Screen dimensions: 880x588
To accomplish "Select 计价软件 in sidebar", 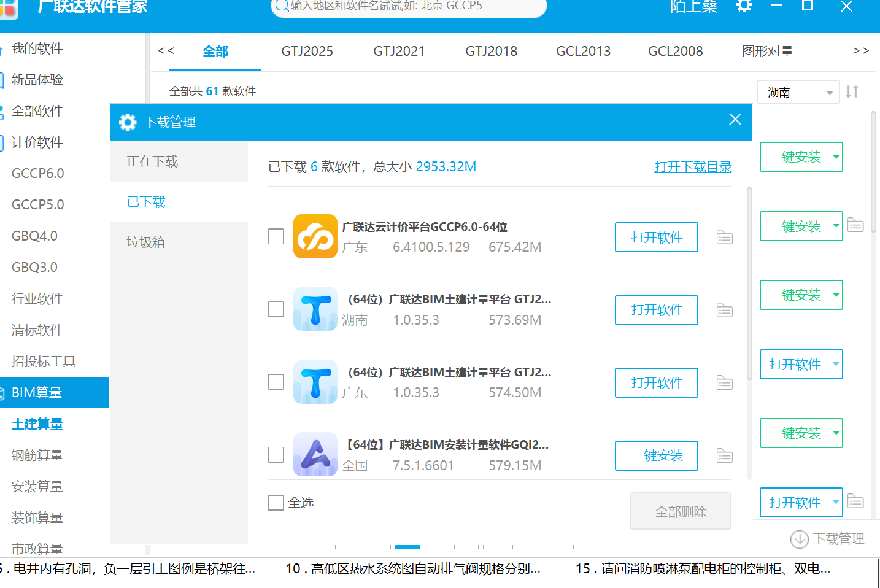I will 37,142.
